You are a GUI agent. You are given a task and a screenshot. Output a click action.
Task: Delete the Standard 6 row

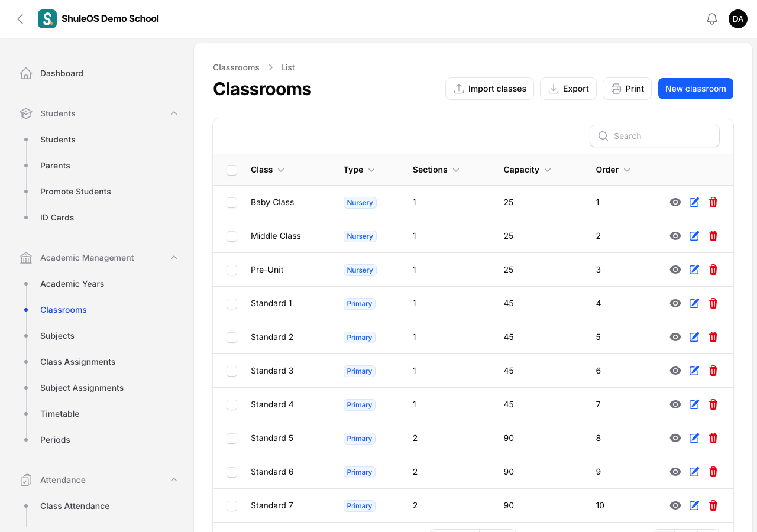(713, 472)
